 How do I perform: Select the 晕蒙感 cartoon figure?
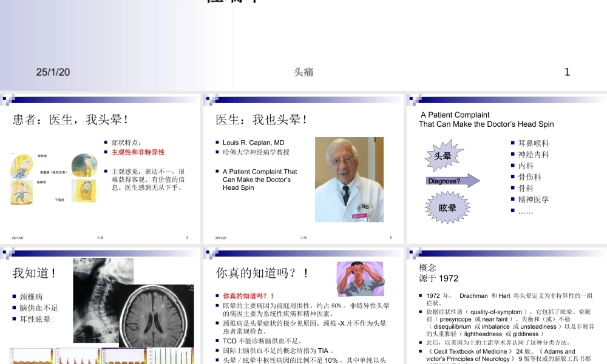tap(84, 165)
